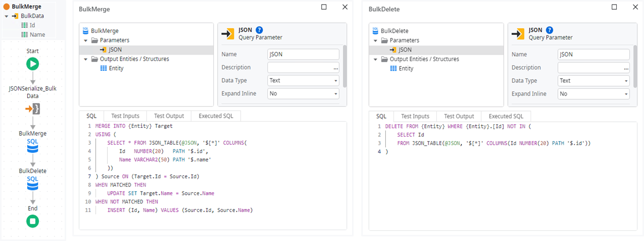The image size is (644, 241).
Task: Open Data Type dropdown in BulkDelete window
Action: [594, 81]
